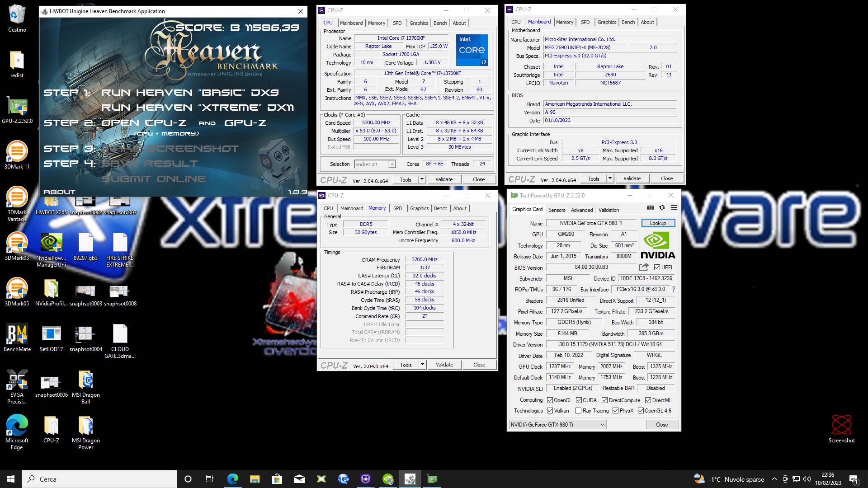868x488 pixels.
Task: Expand Tools dropdown arrow in CPU-Z Mainboard window
Action: [x=610, y=178]
